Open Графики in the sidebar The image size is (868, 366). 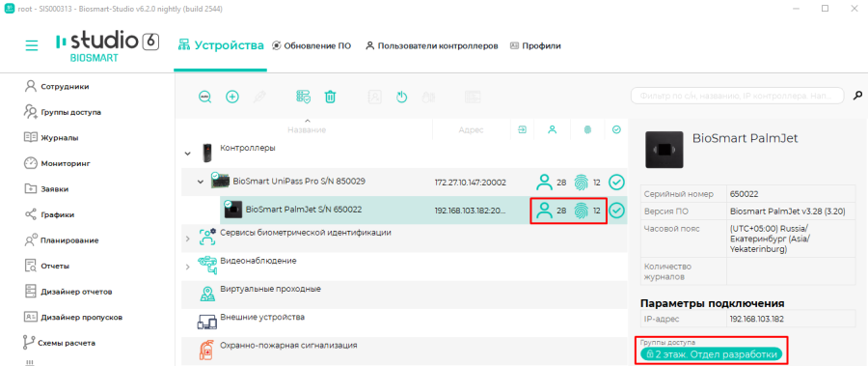pos(49,214)
